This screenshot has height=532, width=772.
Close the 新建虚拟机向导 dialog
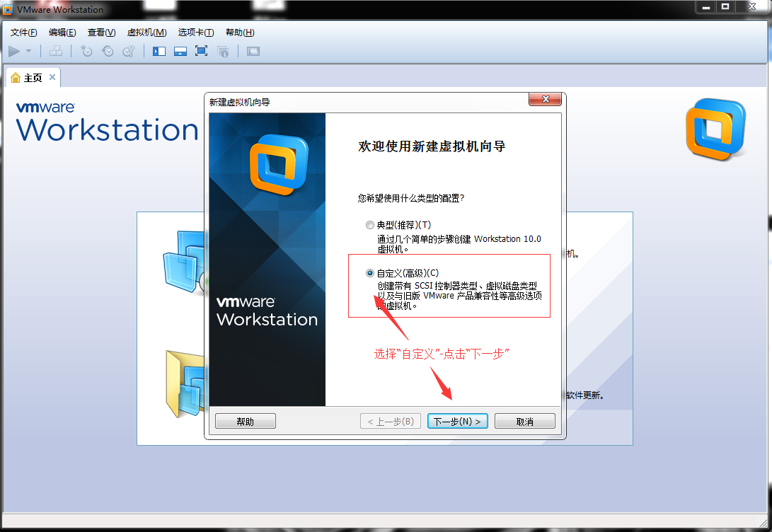coord(545,100)
